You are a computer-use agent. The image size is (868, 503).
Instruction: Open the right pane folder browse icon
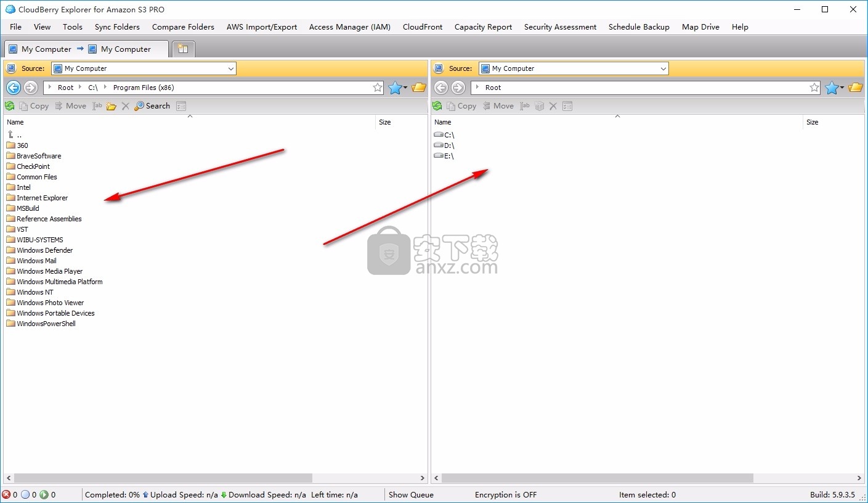point(856,88)
